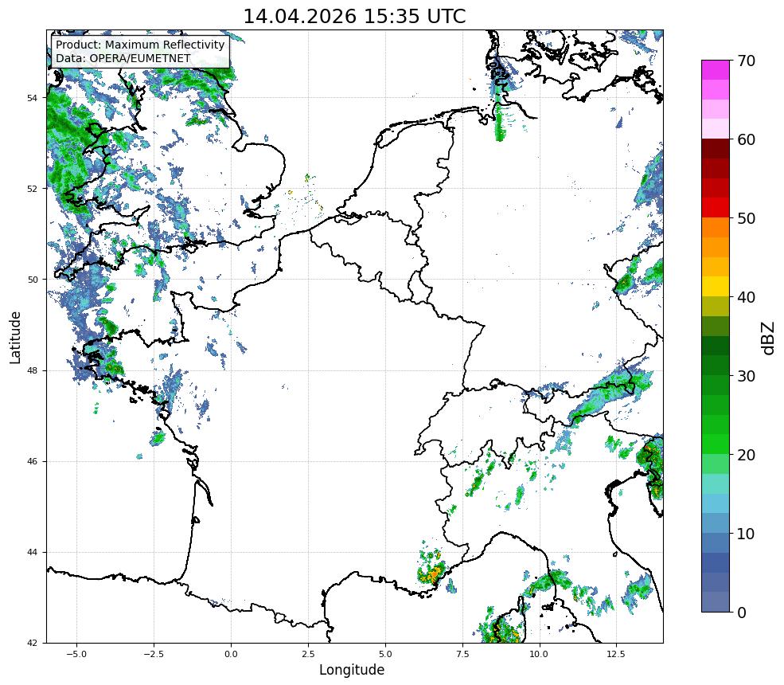Click longitude tick label -5.0

tap(76, 654)
